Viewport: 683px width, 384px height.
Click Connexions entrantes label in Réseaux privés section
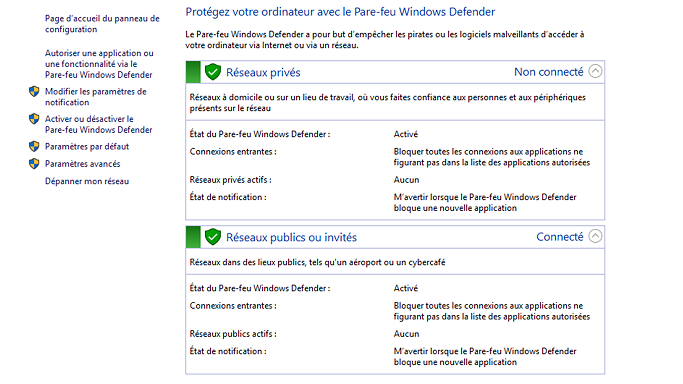click(x=233, y=152)
